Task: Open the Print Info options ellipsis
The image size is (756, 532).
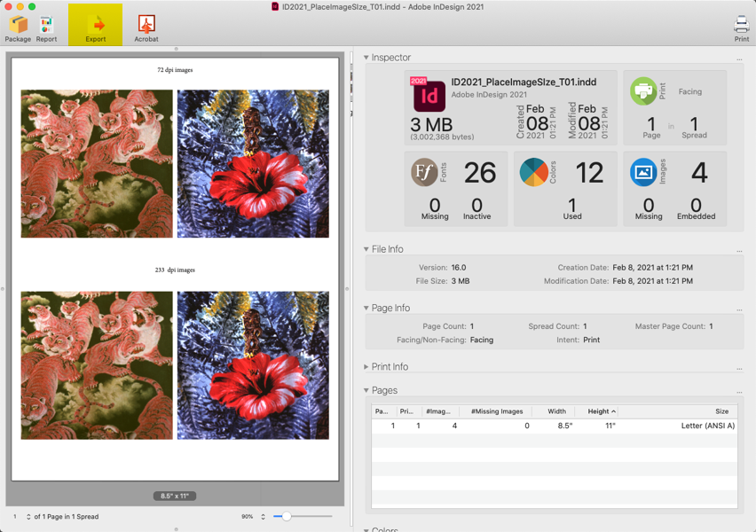Action: 739,369
